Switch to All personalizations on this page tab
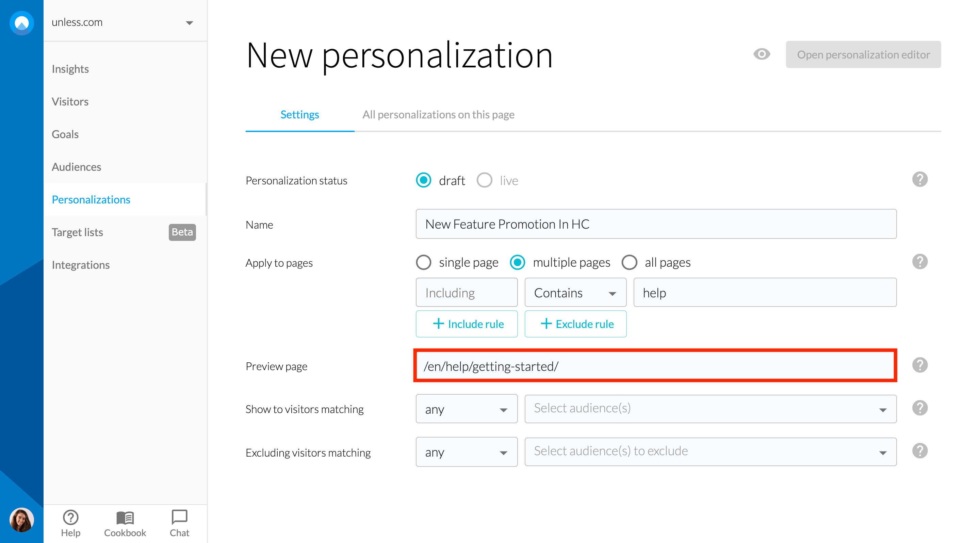 coord(438,114)
